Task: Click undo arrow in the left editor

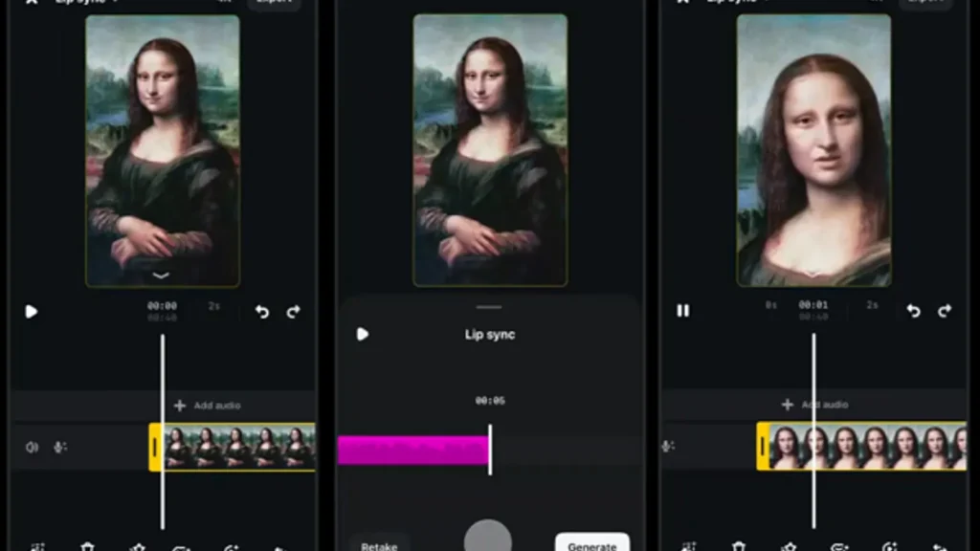Action: (262, 312)
